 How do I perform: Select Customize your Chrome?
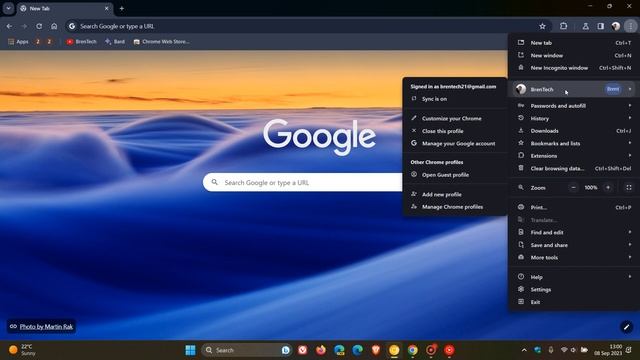pyautogui.click(x=455, y=118)
